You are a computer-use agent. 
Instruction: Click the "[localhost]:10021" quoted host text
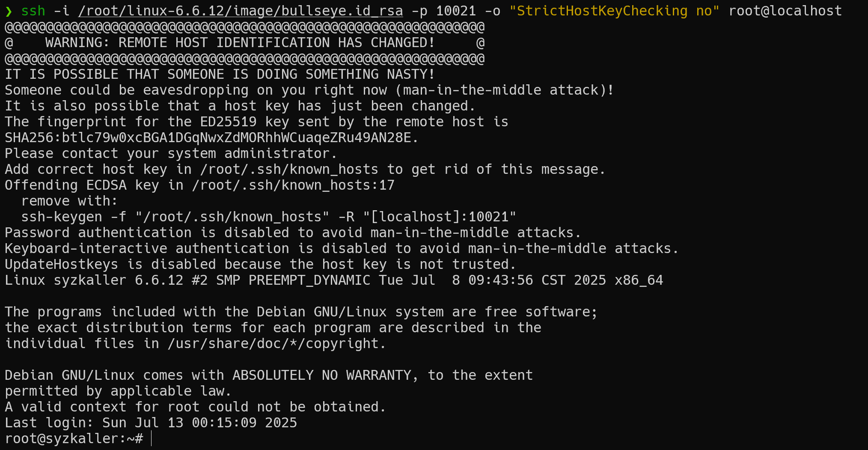point(440,217)
